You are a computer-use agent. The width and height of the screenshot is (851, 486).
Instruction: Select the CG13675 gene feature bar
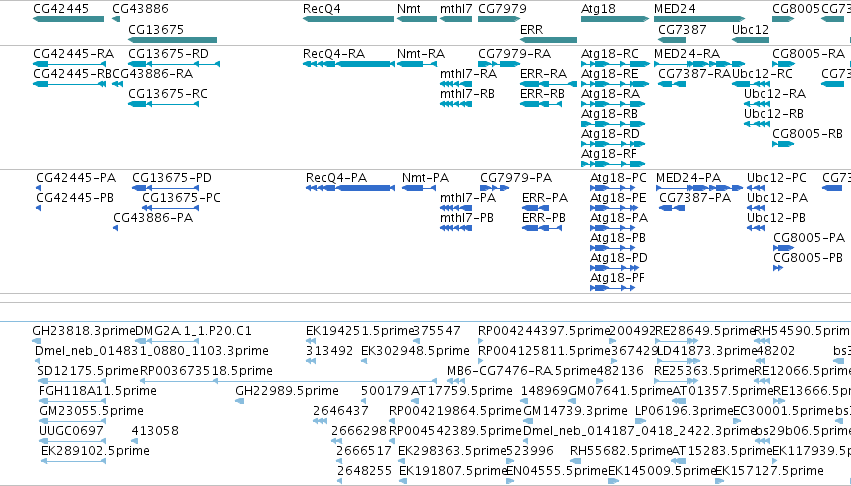click(173, 40)
